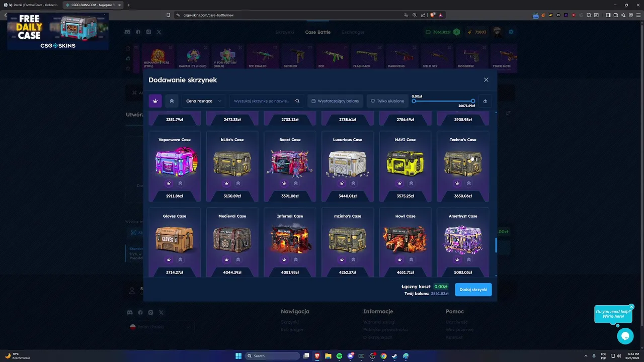Click the magnifier icon in case search
The height and width of the screenshot is (362, 644).
297,101
